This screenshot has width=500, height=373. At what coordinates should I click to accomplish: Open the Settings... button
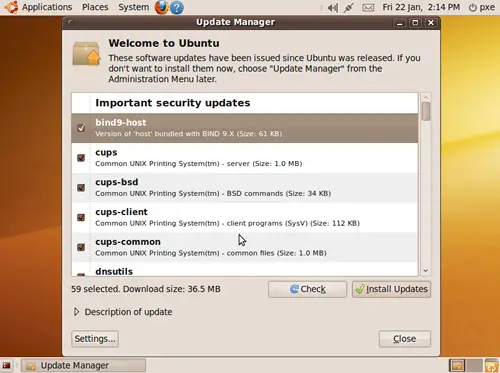[95, 339]
